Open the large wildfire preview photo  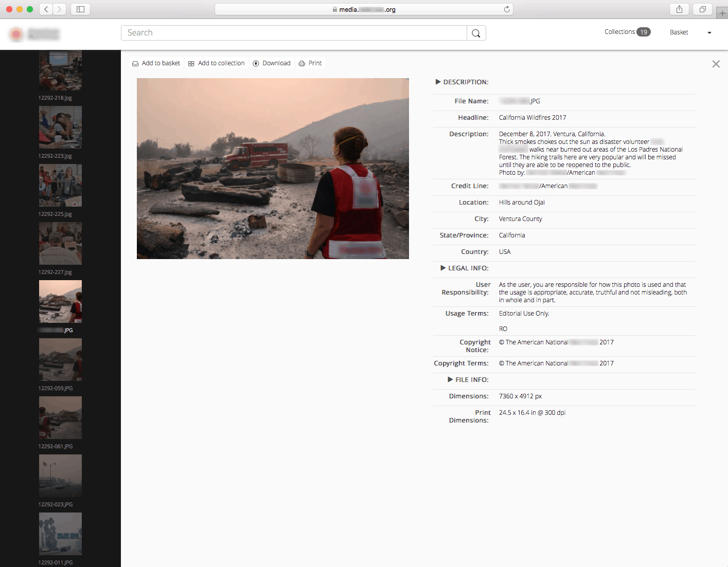(273, 169)
